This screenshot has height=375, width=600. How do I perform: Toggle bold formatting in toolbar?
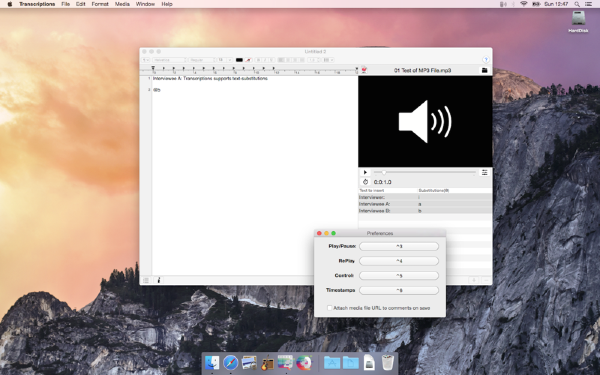click(259, 60)
